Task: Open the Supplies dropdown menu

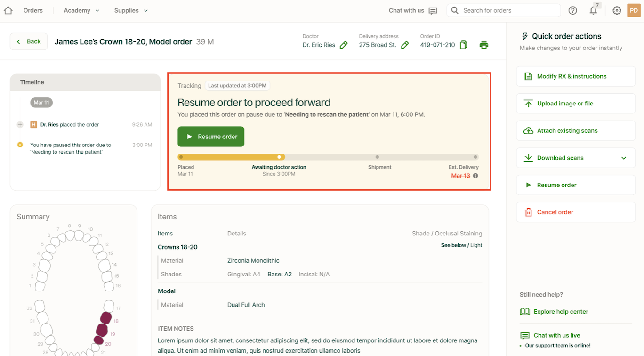Action: point(131,10)
